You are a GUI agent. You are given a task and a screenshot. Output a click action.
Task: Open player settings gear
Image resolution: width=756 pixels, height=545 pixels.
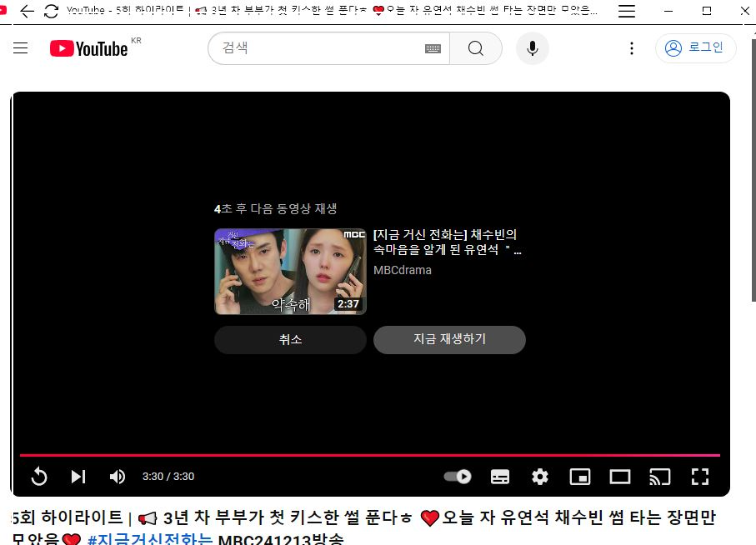(540, 477)
